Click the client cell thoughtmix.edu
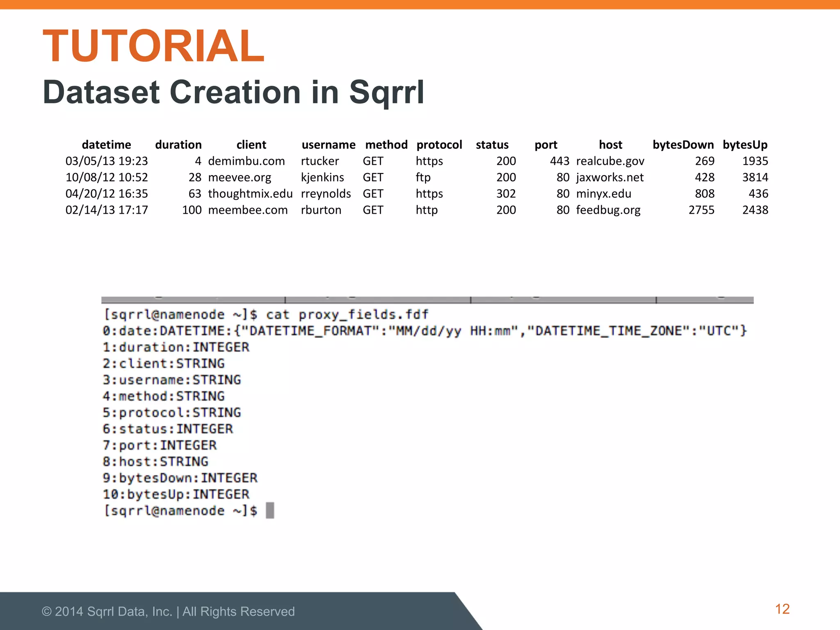Image resolution: width=840 pixels, height=630 pixels. [251, 194]
